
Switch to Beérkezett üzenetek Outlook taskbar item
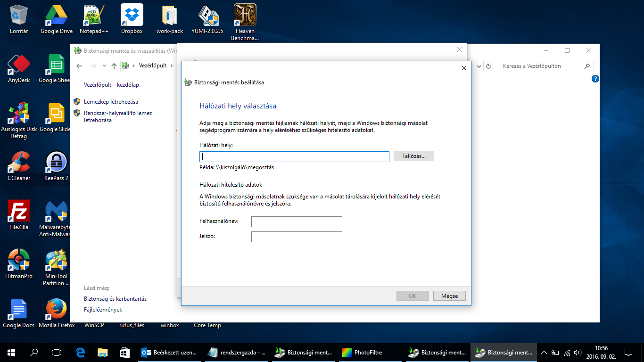[x=169, y=352]
